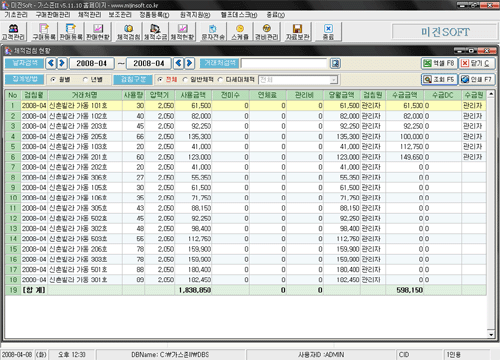This screenshot has height=360, width=500.
Task: Click the table scrollbar up arrow
Action: (x=491, y=94)
